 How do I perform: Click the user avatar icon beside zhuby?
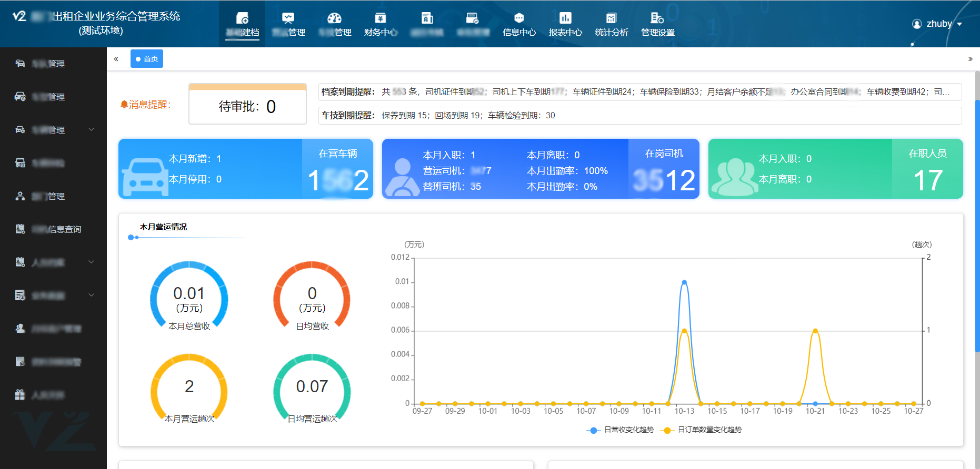(917, 24)
